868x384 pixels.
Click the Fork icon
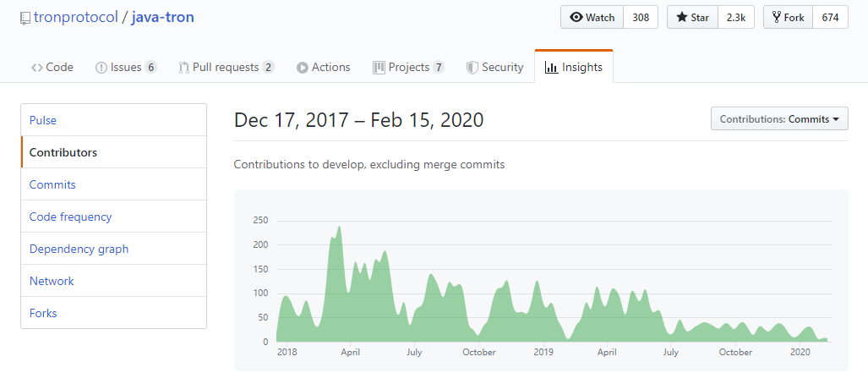[777, 18]
